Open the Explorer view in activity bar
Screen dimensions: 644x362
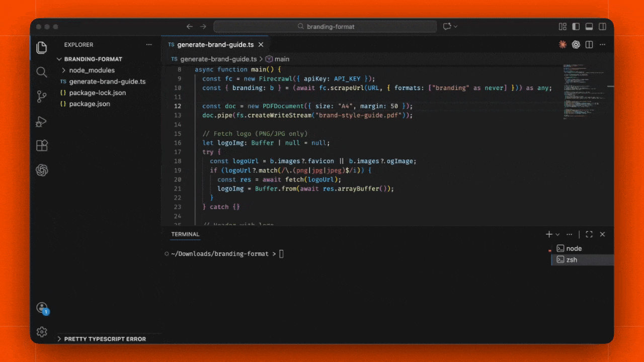[x=42, y=48]
